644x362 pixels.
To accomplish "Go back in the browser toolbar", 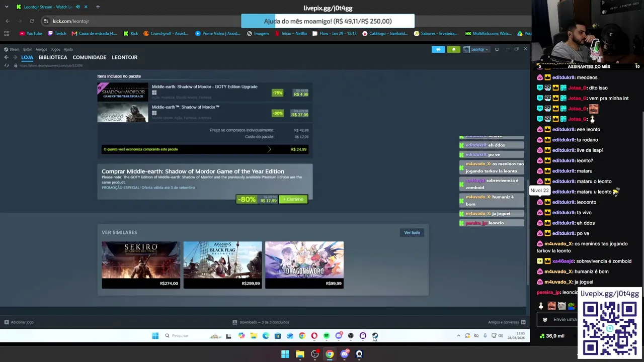I will (x=8, y=21).
